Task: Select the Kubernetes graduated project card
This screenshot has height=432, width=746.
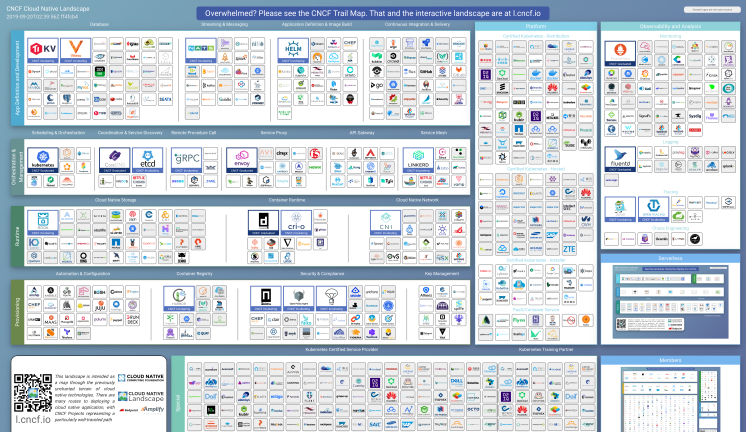Action: click(43, 160)
